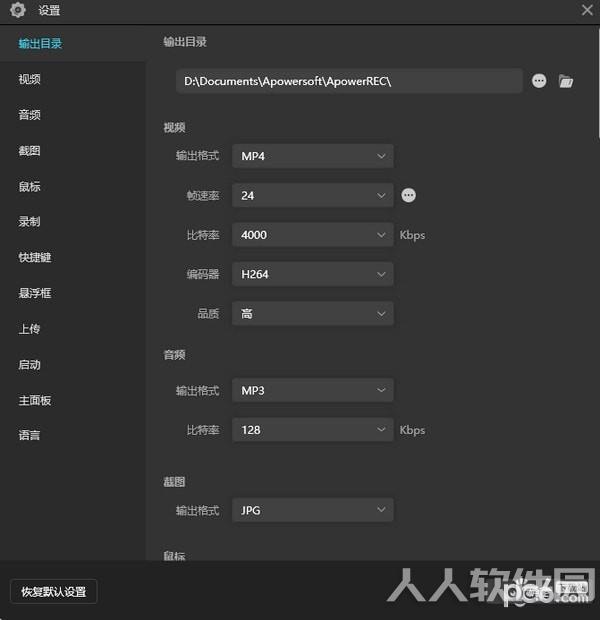Click the 音频 section heading in the content pane
Screen dimensions: 600x620
tap(174, 355)
